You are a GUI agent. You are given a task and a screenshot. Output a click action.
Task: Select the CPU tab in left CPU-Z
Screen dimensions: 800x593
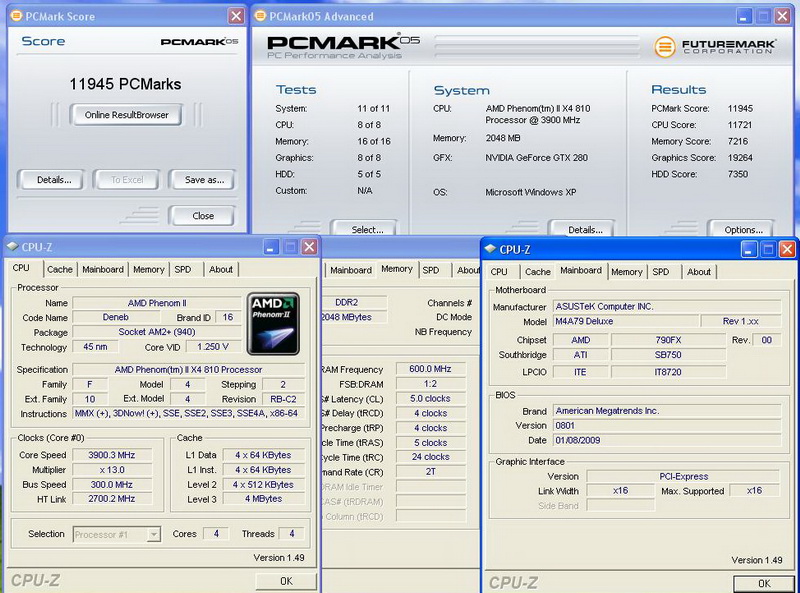[x=21, y=268]
